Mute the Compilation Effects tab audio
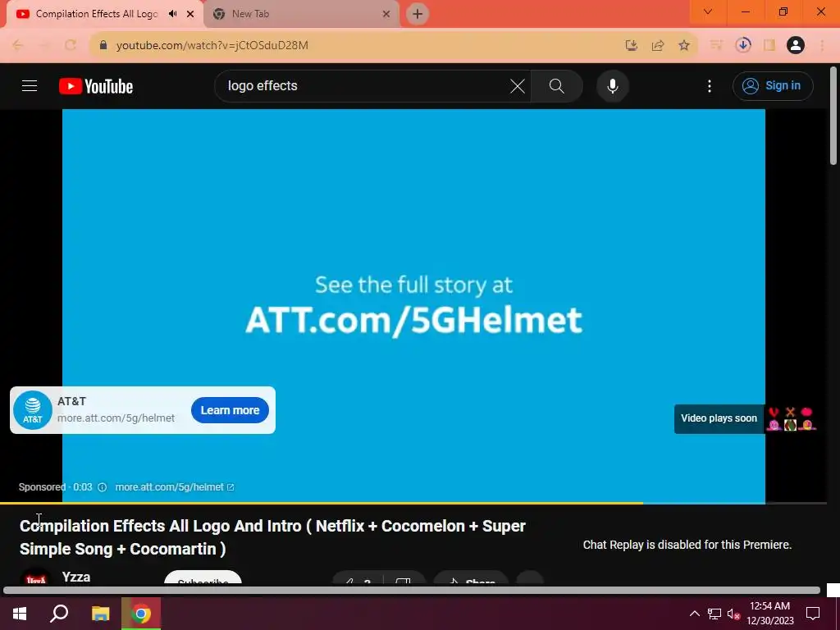Screen dimensions: 840x630 (172, 14)
